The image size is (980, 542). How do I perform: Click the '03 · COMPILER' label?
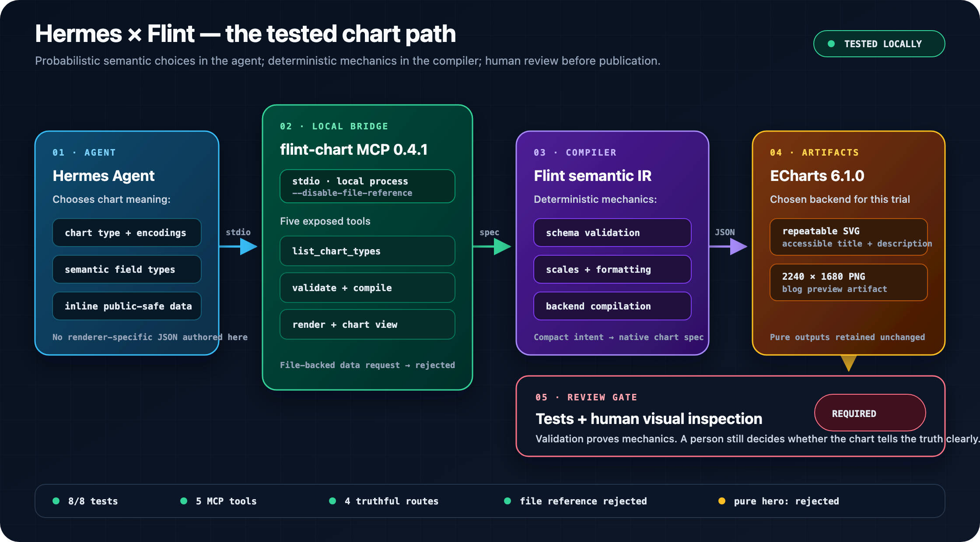tap(575, 153)
